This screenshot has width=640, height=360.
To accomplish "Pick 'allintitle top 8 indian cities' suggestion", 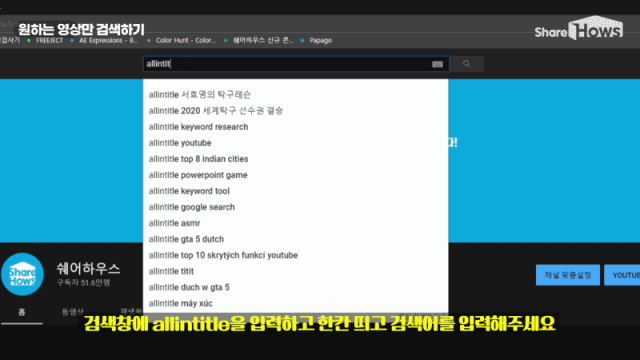I will tap(296, 159).
